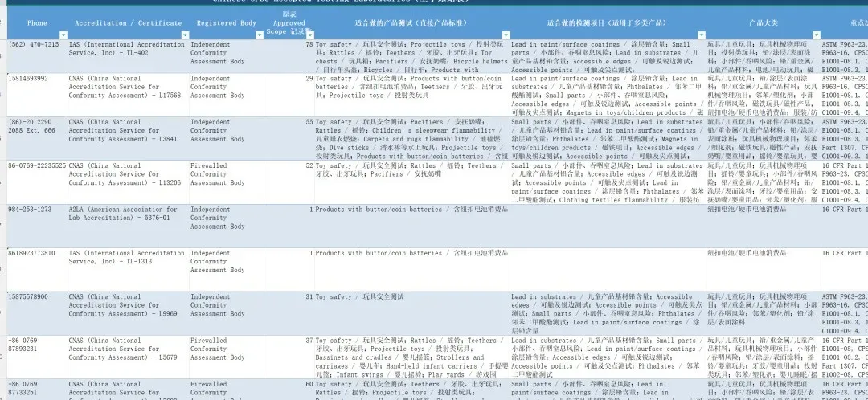
Task: Select the CNAS L13206 accreditation cell
Action: [x=129, y=182]
